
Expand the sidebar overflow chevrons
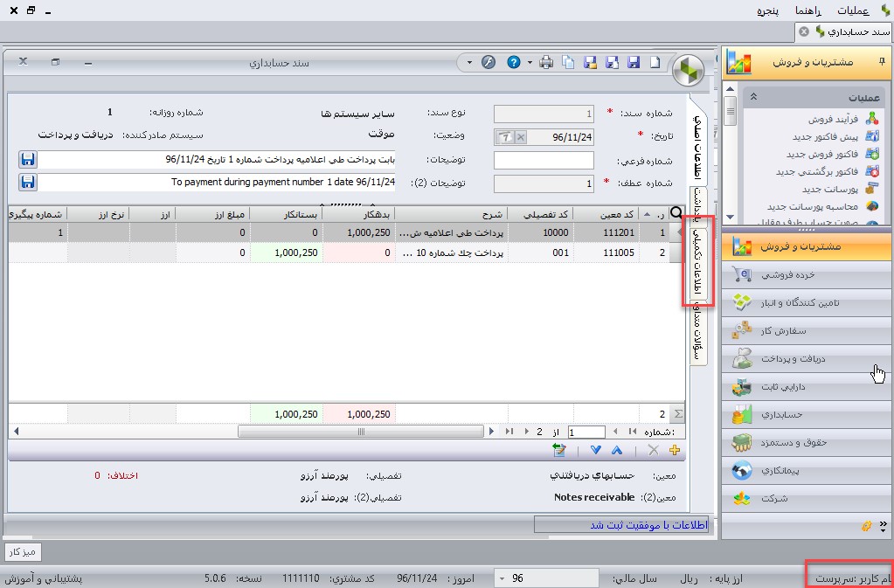tap(884, 524)
